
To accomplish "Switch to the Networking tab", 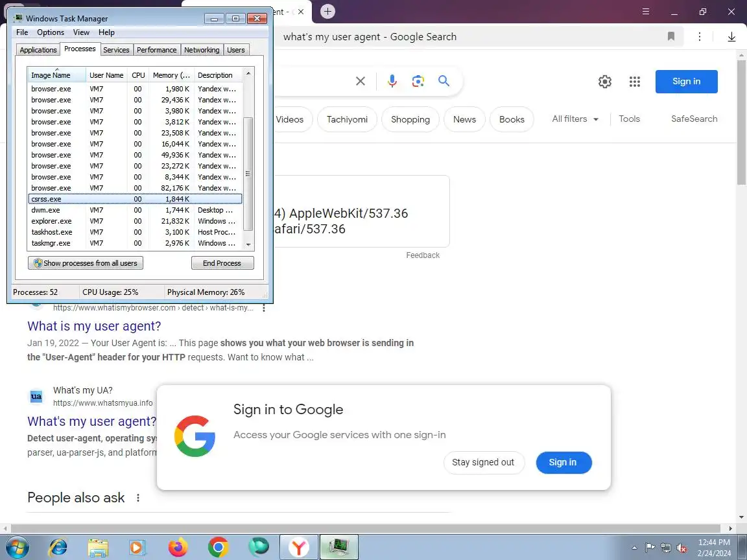I will click(x=202, y=50).
